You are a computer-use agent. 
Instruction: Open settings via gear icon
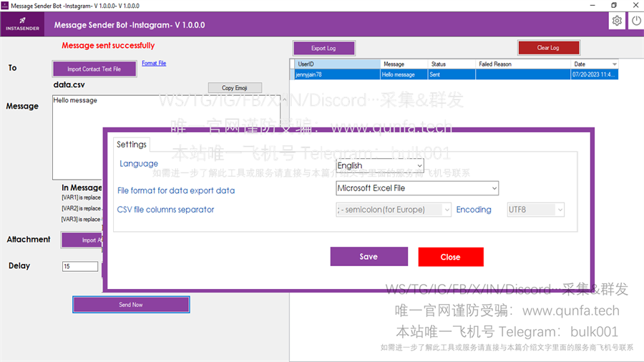point(617,21)
